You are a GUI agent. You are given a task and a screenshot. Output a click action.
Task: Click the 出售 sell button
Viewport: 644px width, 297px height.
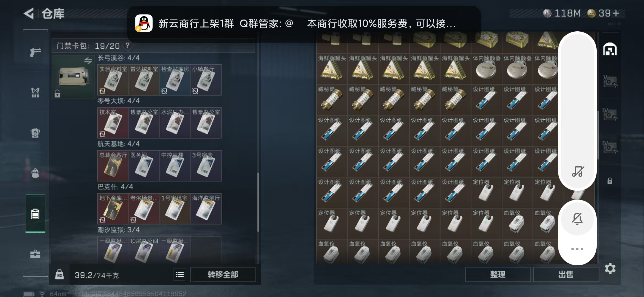coord(566,274)
